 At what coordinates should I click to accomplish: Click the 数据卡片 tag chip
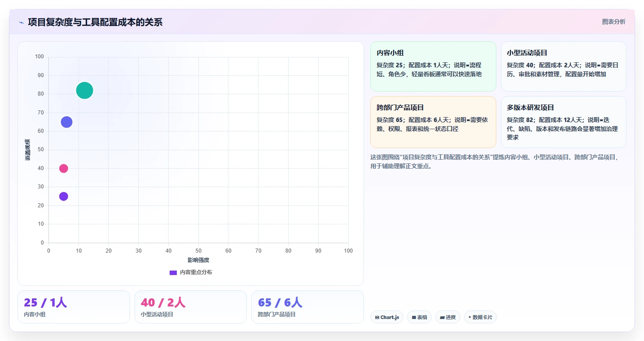point(480,317)
